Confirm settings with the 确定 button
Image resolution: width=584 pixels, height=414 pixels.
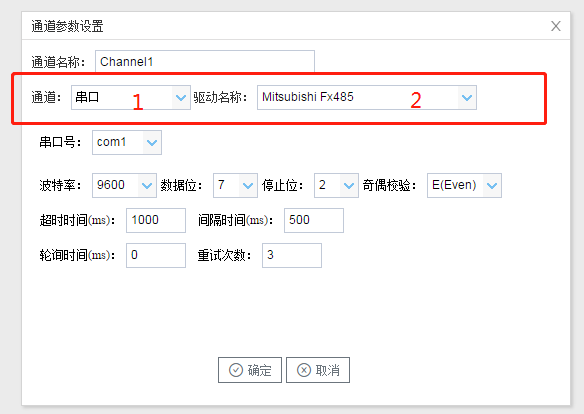pos(250,370)
